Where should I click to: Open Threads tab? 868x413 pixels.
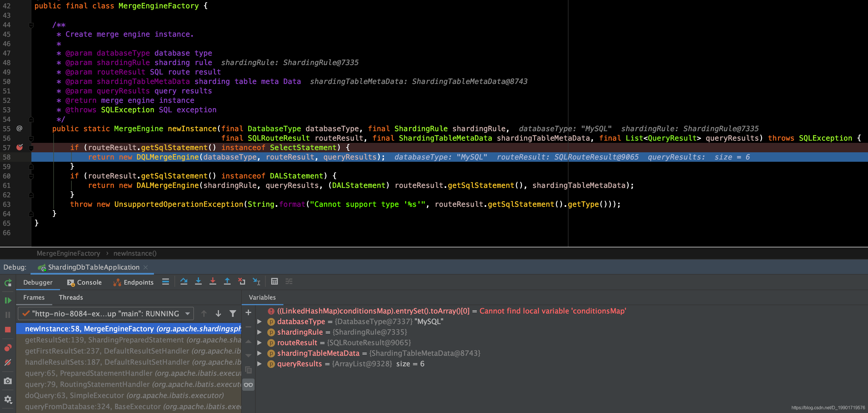[71, 297]
